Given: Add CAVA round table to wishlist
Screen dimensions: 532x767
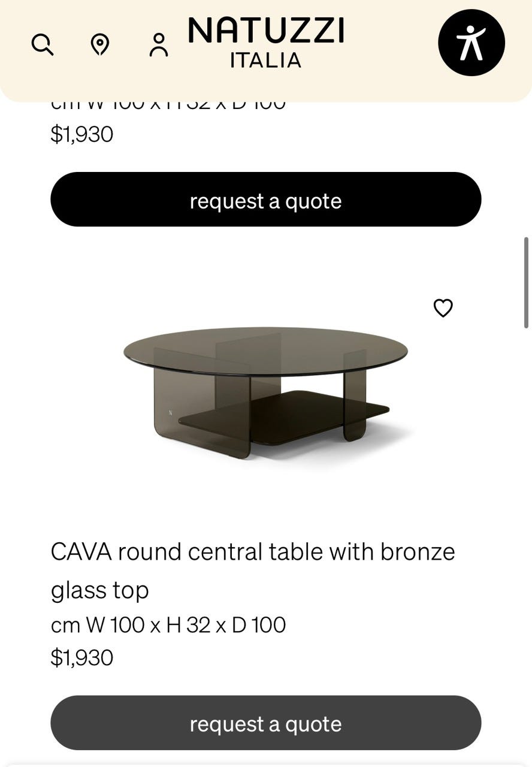Looking at the screenshot, I should (443, 308).
